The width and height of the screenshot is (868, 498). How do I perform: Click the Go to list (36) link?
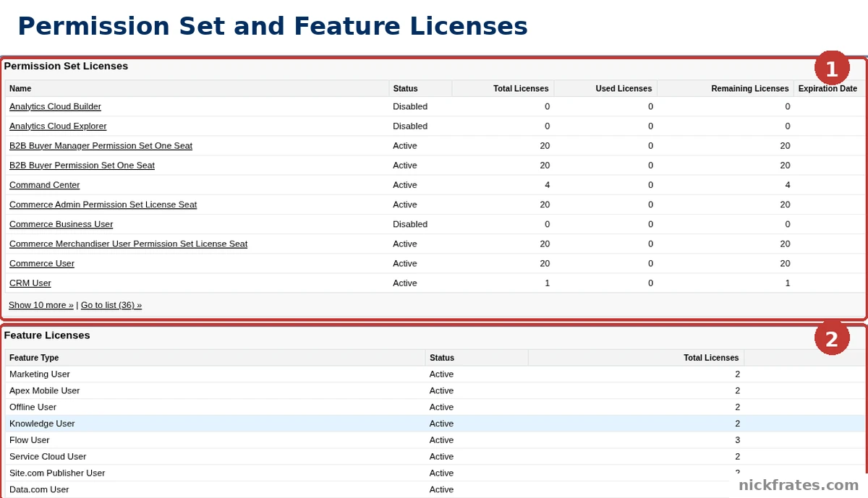(x=111, y=305)
